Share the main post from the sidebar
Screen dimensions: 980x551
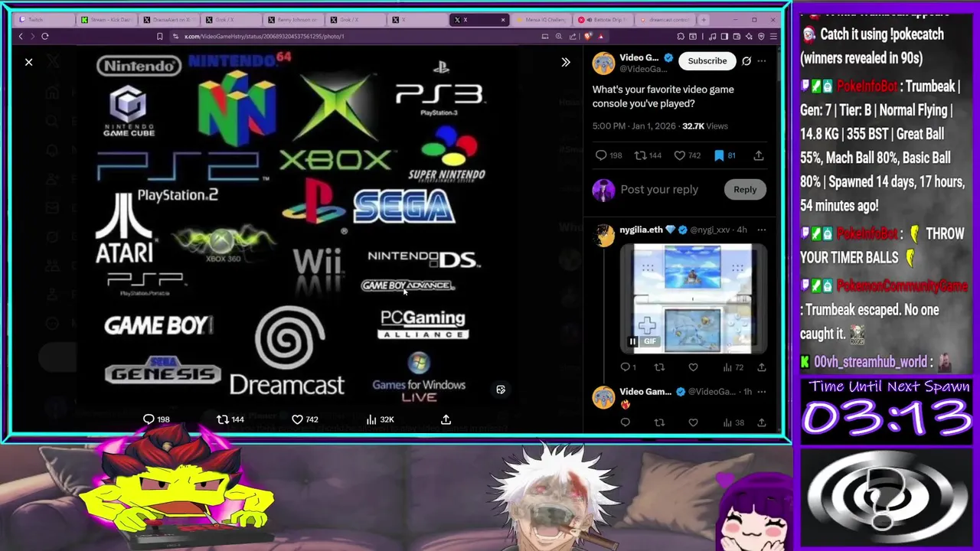click(758, 155)
